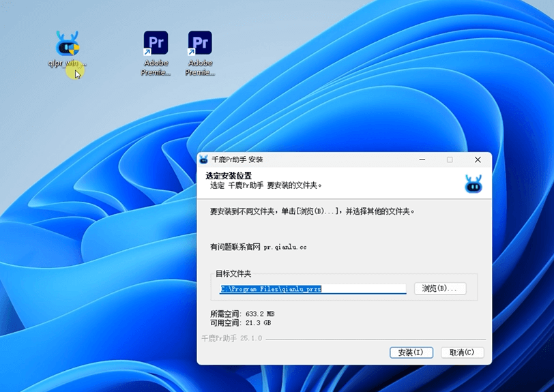
Task: Open the first Adobe Premiere desktop shortcut
Action: (x=156, y=53)
